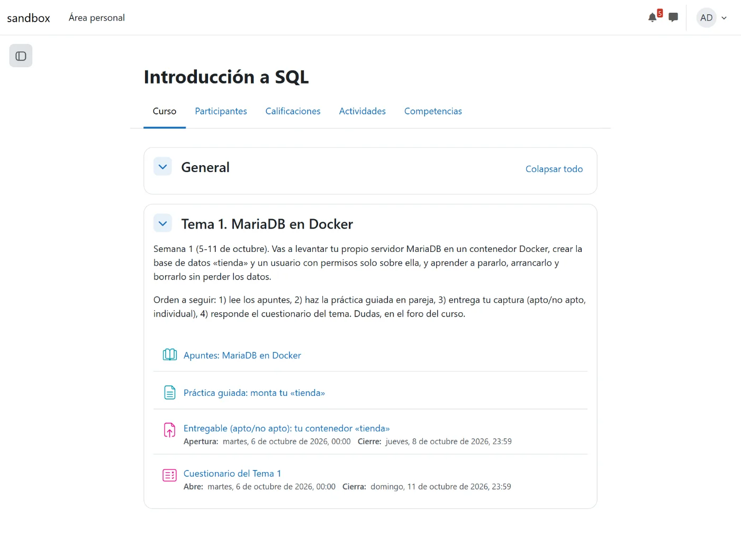
Task: Open Apuntes: MariaDB en Docker
Action: coord(242,355)
